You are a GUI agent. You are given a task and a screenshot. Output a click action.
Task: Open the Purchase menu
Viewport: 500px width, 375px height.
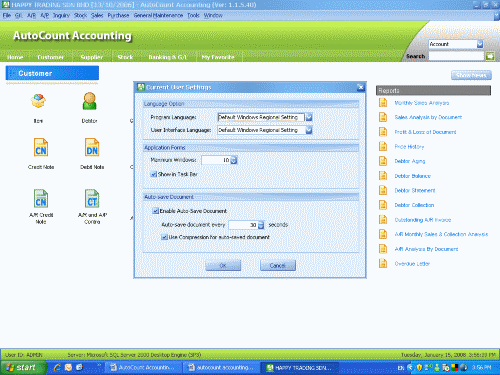coord(118,15)
